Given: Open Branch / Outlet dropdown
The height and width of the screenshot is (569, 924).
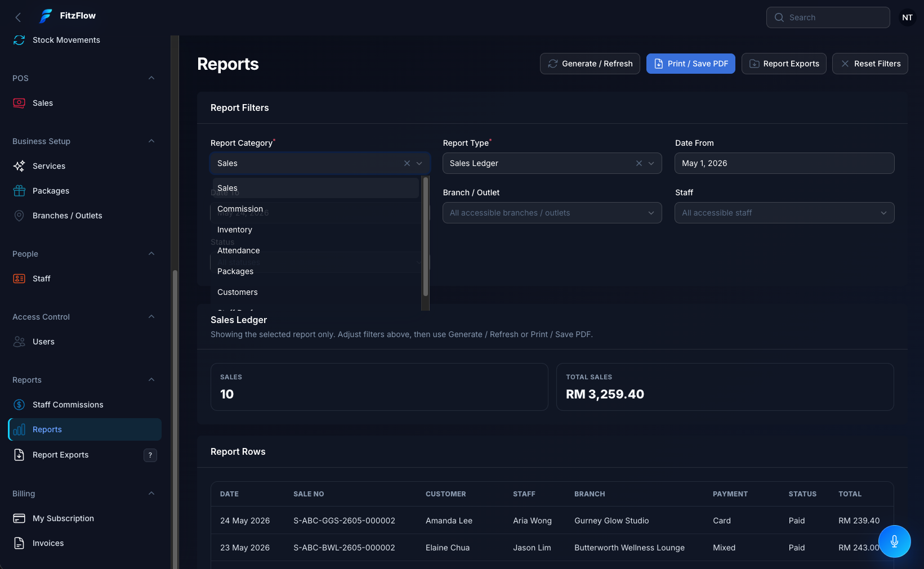Looking at the screenshot, I should tap(552, 213).
